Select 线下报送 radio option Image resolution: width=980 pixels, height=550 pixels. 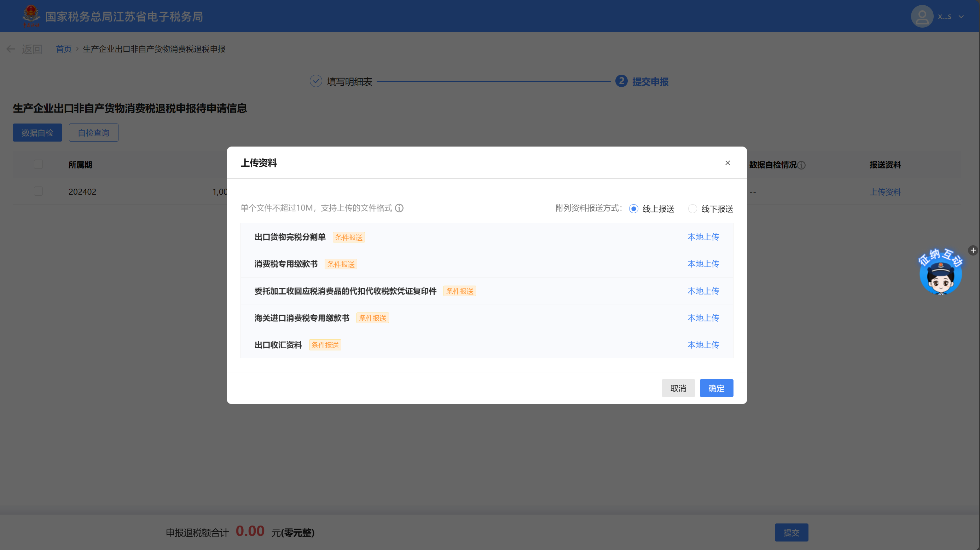click(x=692, y=209)
